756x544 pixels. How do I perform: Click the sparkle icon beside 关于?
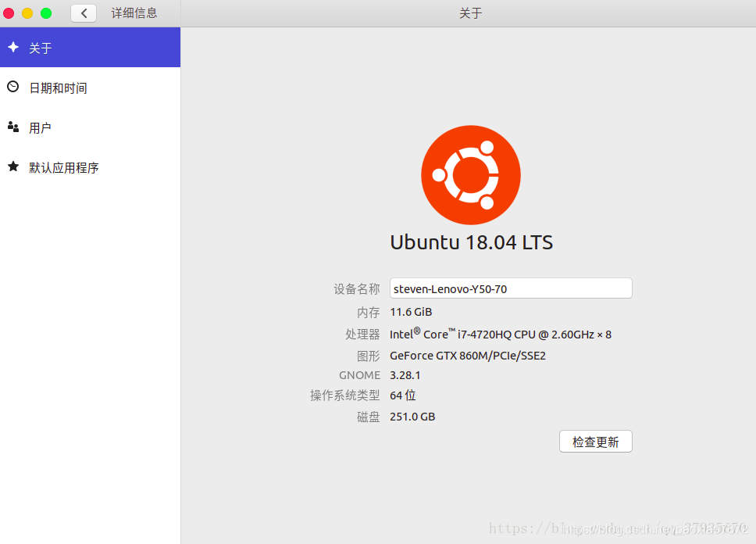tap(13, 48)
